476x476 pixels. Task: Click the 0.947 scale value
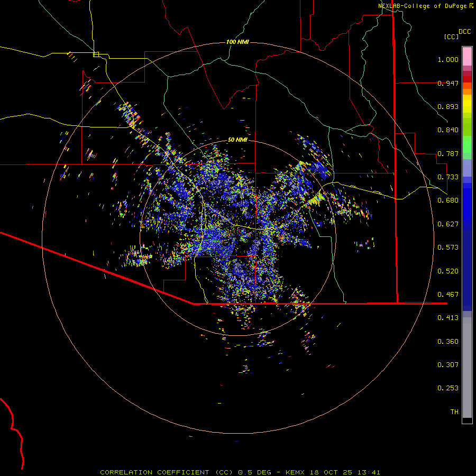click(448, 83)
